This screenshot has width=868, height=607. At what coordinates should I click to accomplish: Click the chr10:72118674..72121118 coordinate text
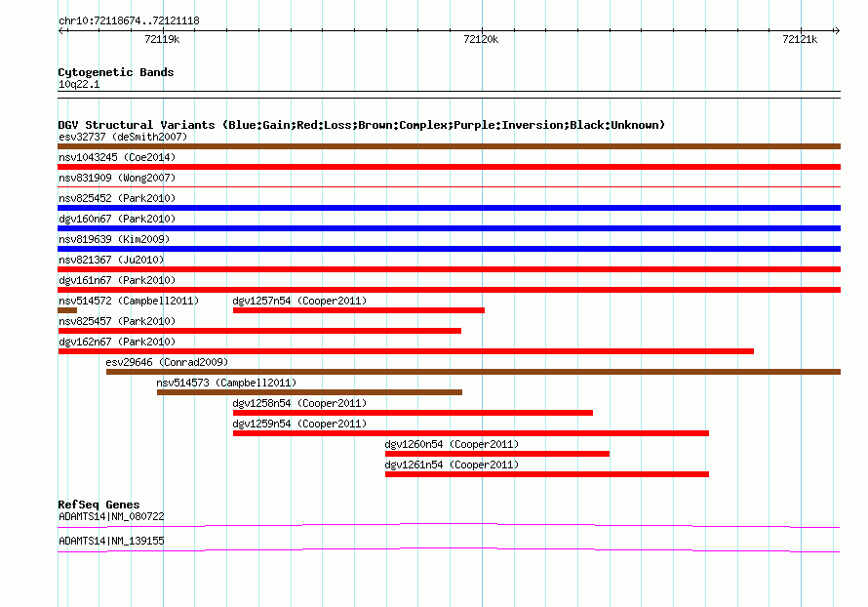129,21
